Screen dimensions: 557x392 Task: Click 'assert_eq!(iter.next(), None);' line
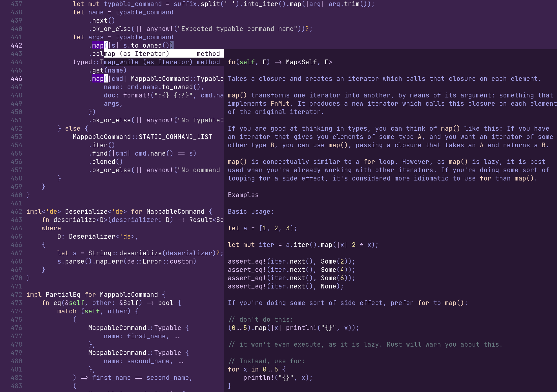coord(286,286)
